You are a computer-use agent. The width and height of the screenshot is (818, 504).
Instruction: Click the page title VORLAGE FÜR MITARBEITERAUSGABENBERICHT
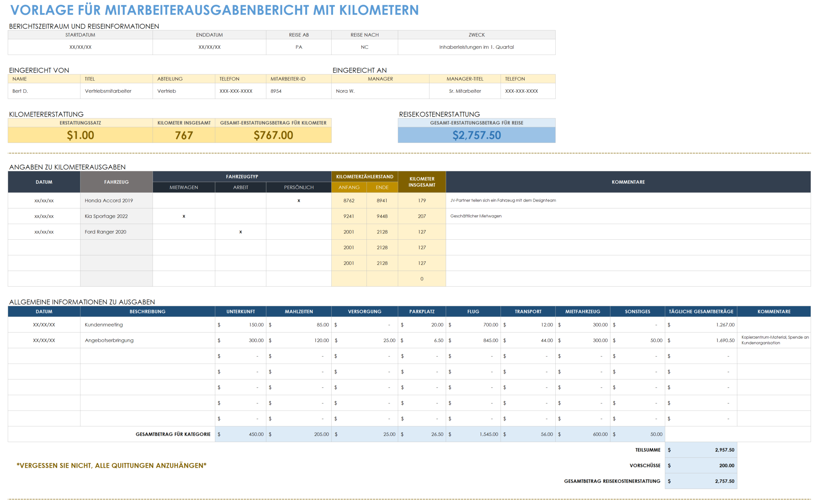point(215,10)
